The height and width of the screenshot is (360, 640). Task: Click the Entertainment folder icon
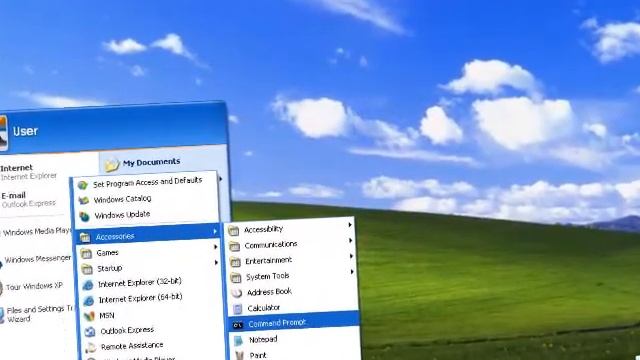coord(235,262)
